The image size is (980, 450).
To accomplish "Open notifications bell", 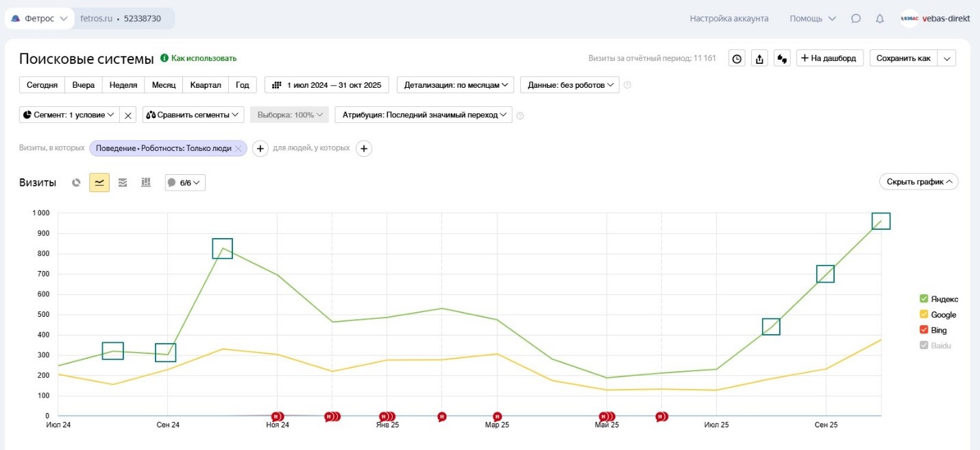I will [880, 19].
